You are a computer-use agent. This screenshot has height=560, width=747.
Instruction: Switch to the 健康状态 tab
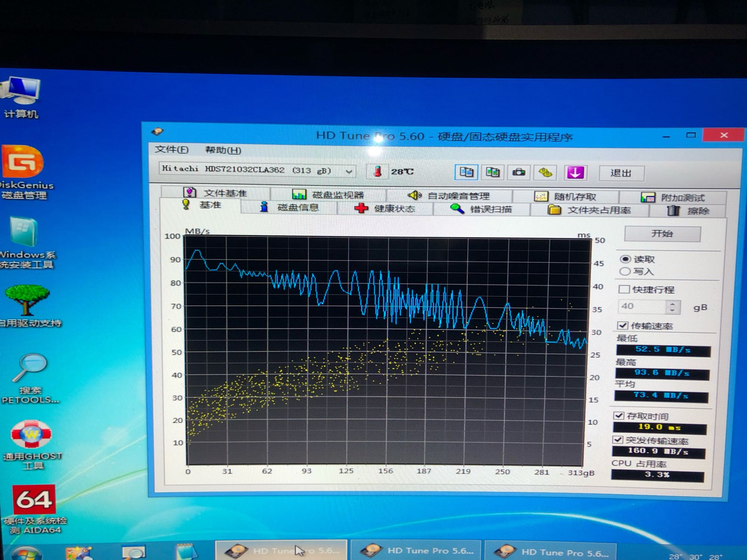(385, 208)
